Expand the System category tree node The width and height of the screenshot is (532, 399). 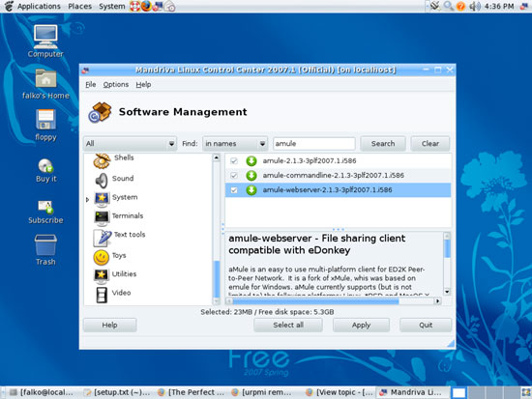[87, 200]
